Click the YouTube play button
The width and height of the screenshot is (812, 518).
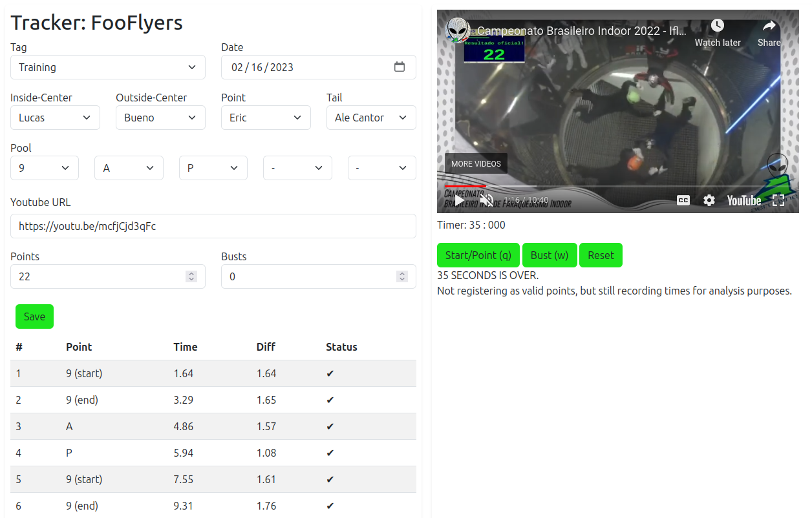(x=459, y=200)
